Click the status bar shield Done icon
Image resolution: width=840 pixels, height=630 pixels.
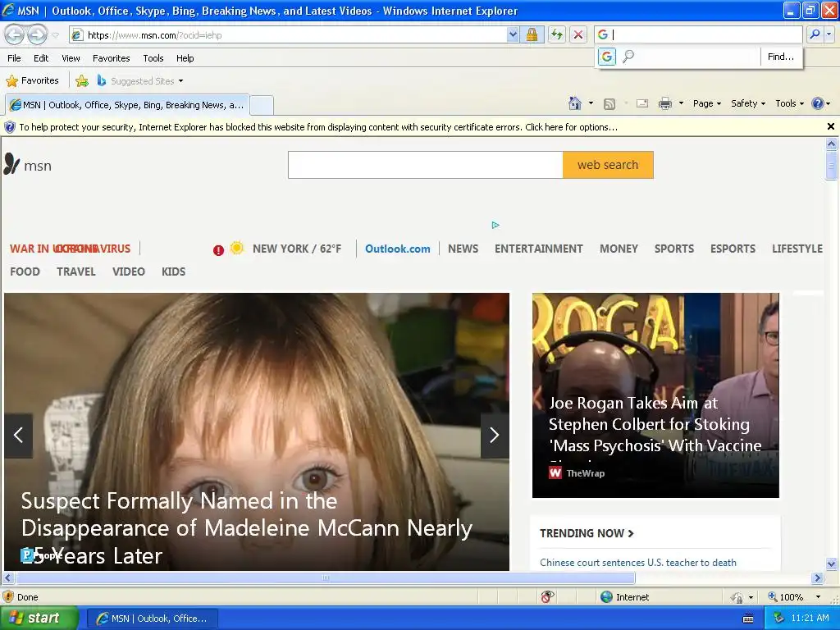(x=8, y=597)
